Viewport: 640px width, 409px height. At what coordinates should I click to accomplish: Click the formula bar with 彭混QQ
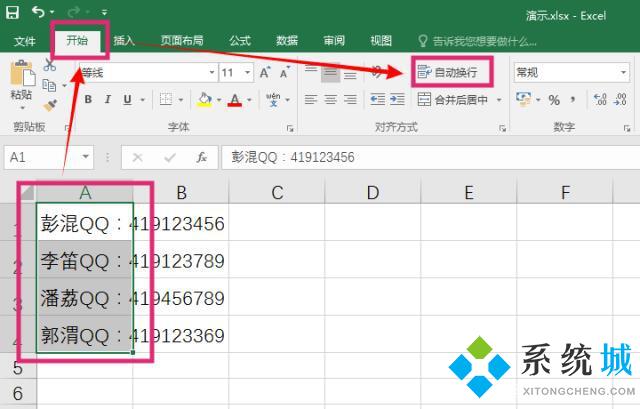click(431, 157)
